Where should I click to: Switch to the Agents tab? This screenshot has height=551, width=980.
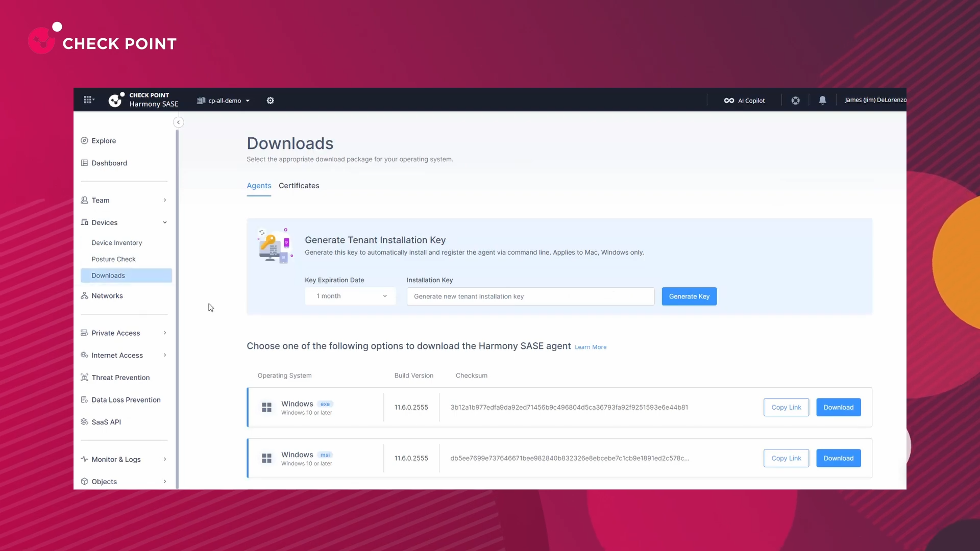(259, 186)
